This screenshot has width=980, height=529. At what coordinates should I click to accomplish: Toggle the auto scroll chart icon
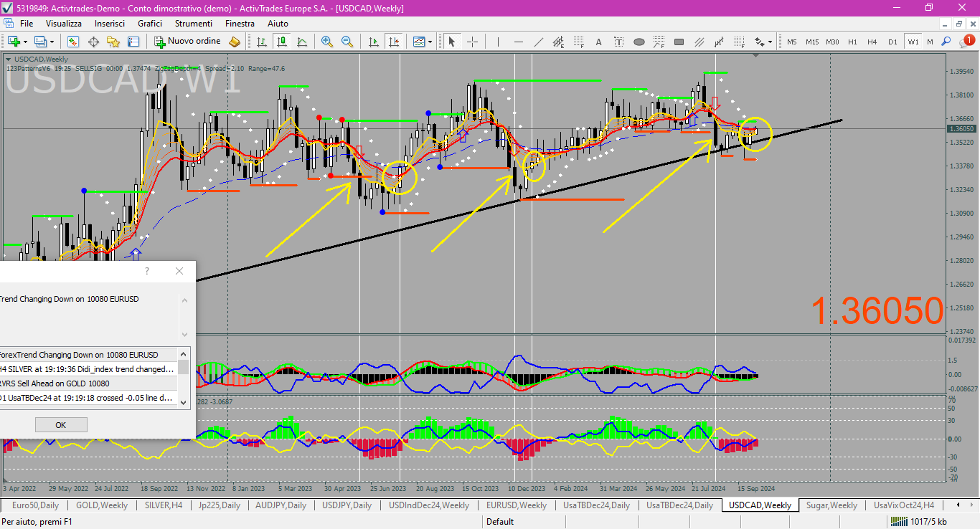[x=373, y=42]
